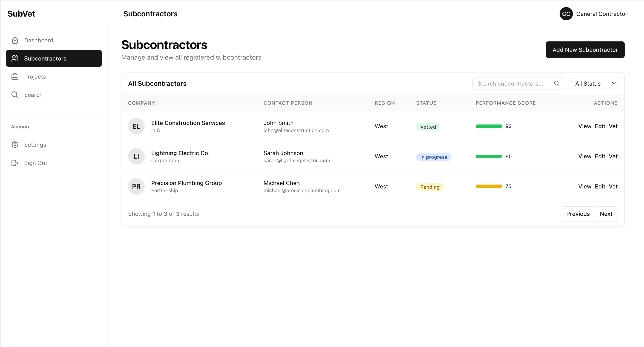Click the Add New Subcontractor button

click(x=585, y=49)
